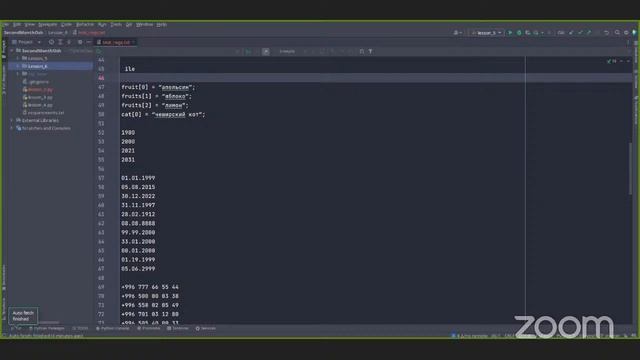
Task: Click phone number +996 777 66 55 44
Action: pyautogui.click(x=150, y=287)
